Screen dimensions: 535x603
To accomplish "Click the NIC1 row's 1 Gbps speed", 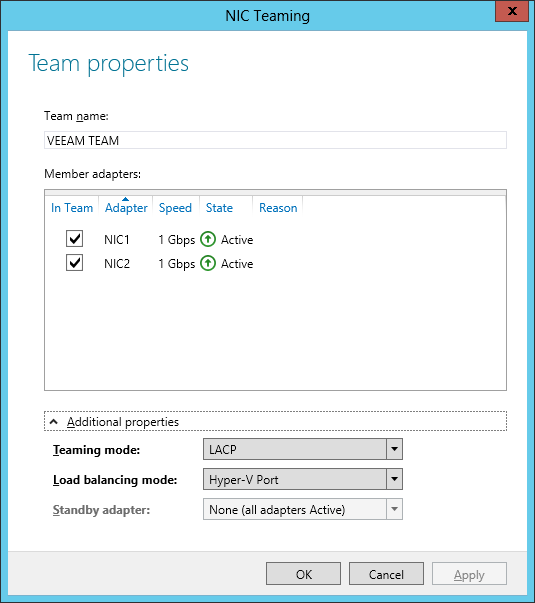I will coord(177,240).
